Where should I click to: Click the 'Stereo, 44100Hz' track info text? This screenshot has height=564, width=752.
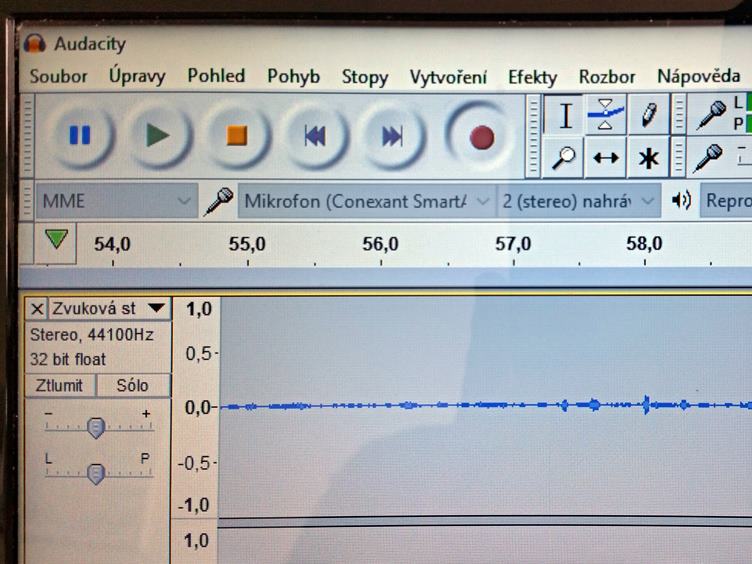pos(92,335)
